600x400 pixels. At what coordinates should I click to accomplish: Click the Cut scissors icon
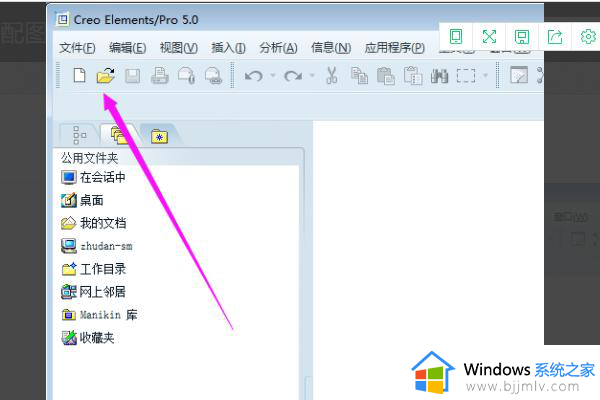click(x=331, y=75)
